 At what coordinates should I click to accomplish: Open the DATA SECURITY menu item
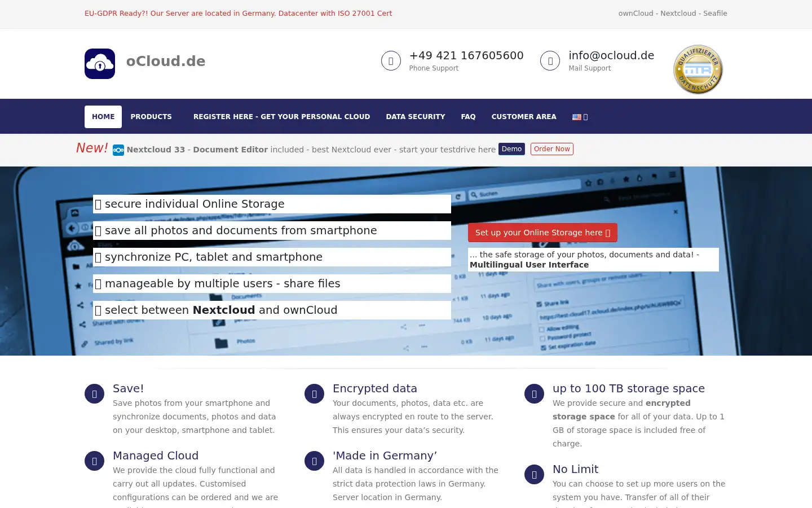[x=416, y=117]
